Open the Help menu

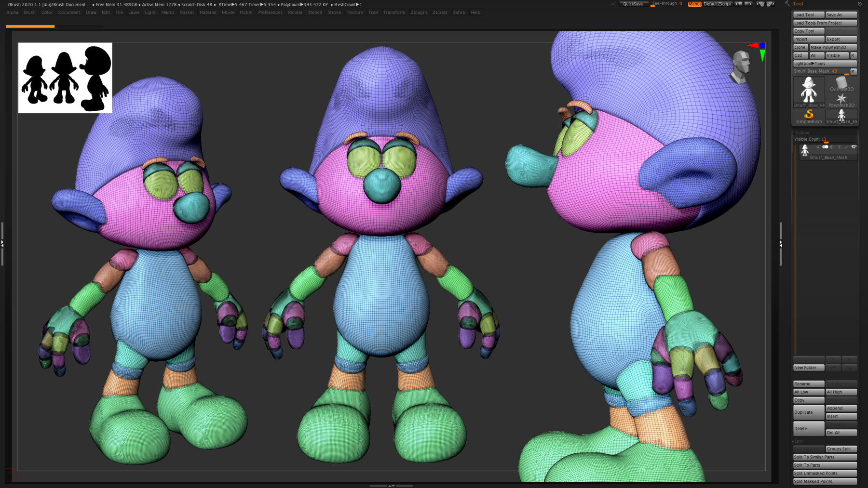tap(475, 13)
